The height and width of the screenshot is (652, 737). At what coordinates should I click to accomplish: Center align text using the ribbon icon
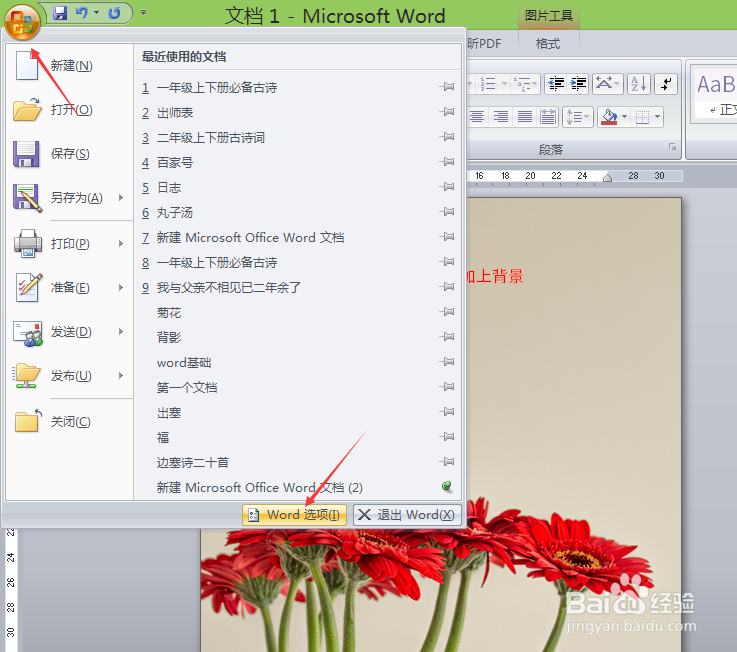[477, 117]
